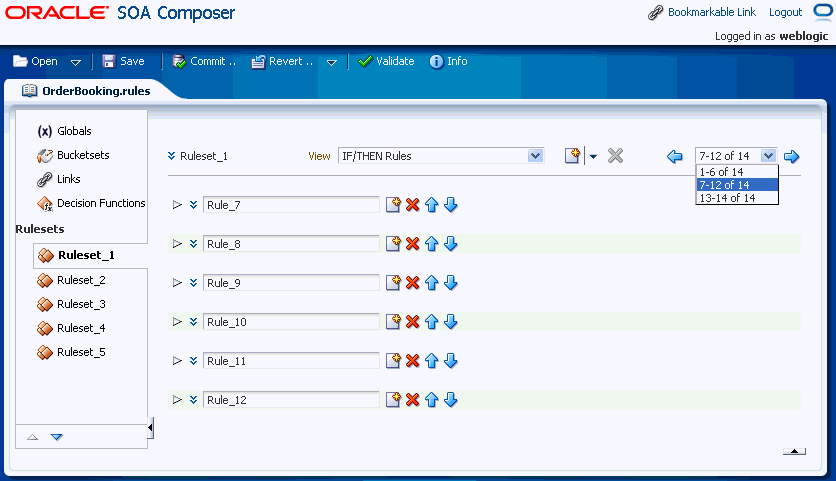Image resolution: width=836 pixels, height=481 pixels.
Task: Move Rule_10 down
Action: [451, 322]
